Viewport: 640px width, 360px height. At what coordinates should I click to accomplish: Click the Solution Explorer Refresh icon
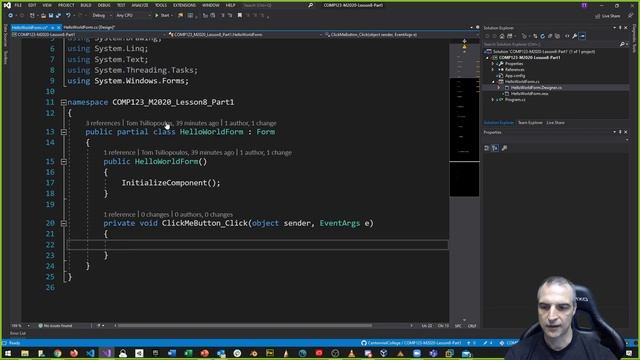point(542,36)
